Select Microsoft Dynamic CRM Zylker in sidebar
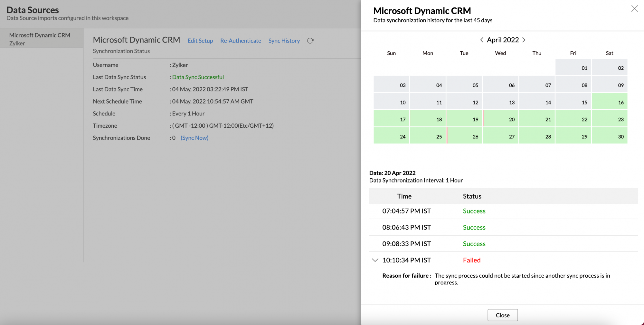Screen dimensions: 644x325 click(x=42, y=39)
